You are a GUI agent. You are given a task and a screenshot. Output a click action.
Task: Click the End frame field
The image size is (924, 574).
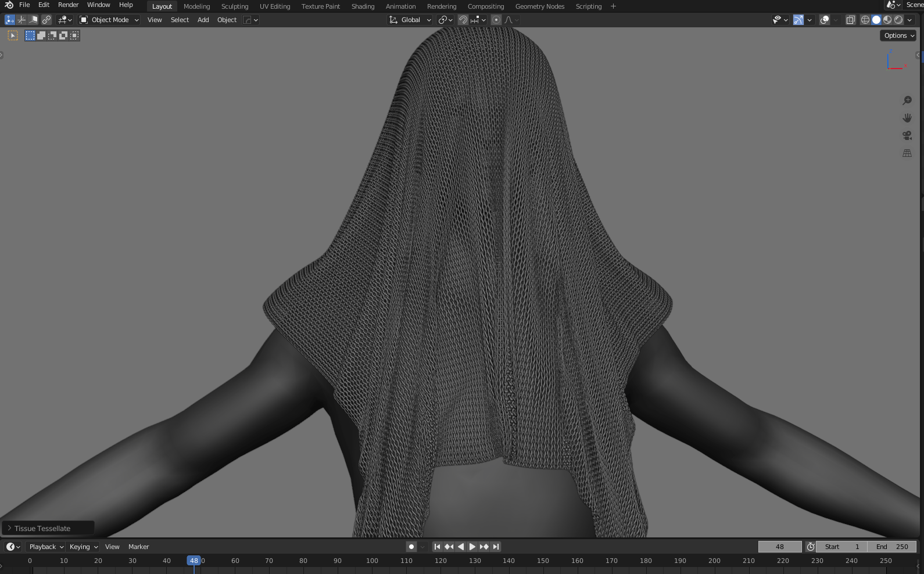coord(892,547)
